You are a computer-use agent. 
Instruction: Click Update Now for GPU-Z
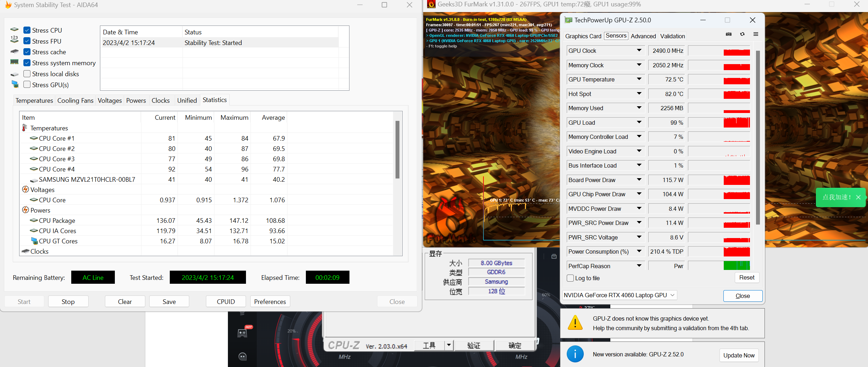739,355
